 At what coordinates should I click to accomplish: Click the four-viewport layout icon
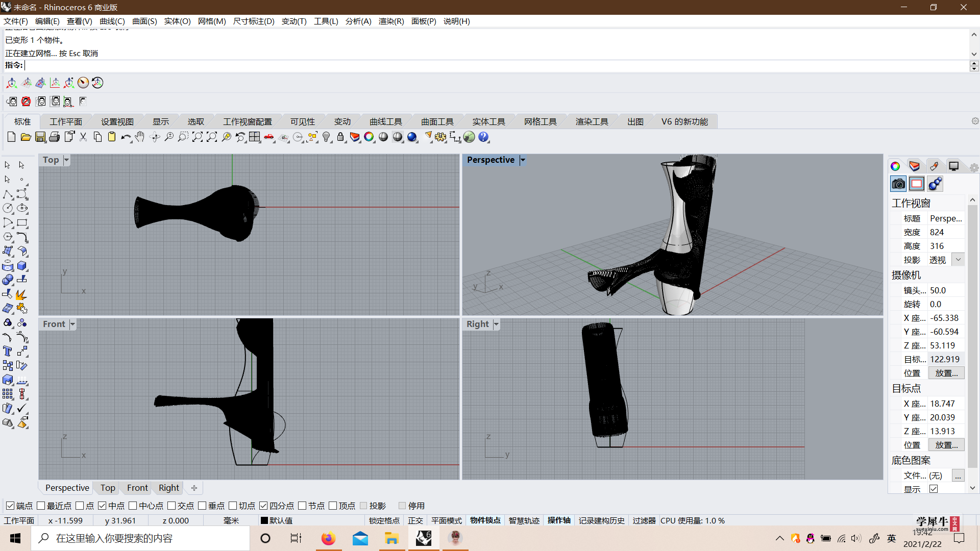coord(255,137)
